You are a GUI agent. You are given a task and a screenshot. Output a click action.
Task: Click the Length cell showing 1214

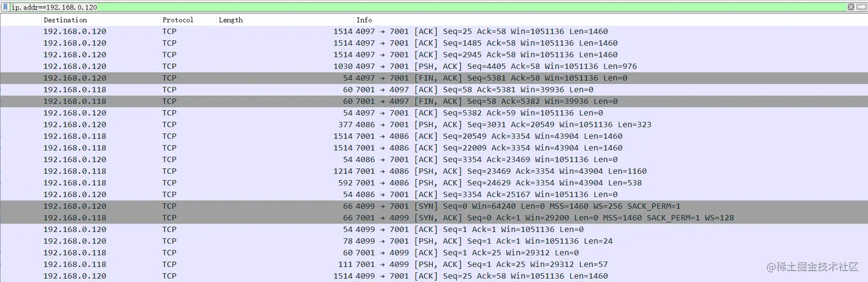tap(343, 171)
